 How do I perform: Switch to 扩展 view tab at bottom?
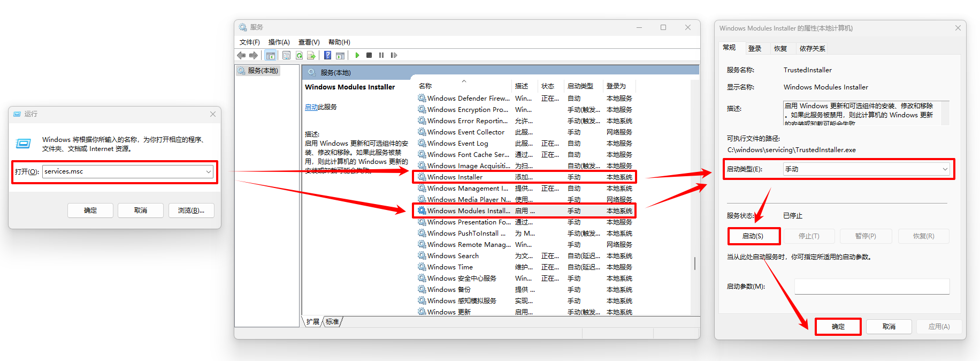312,321
